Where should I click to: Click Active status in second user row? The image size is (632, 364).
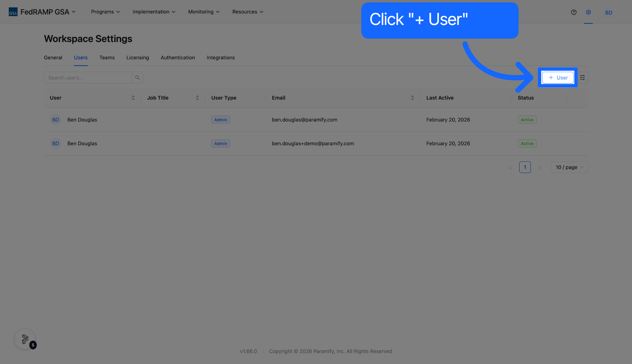coord(527,143)
